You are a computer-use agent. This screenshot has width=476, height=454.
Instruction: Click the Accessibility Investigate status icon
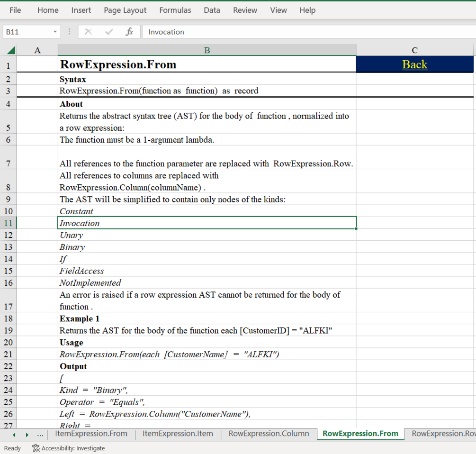36,448
